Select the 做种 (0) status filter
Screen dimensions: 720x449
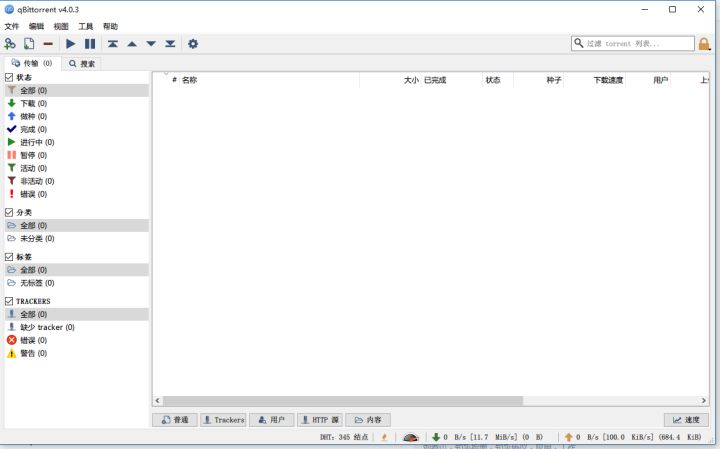(x=77, y=116)
